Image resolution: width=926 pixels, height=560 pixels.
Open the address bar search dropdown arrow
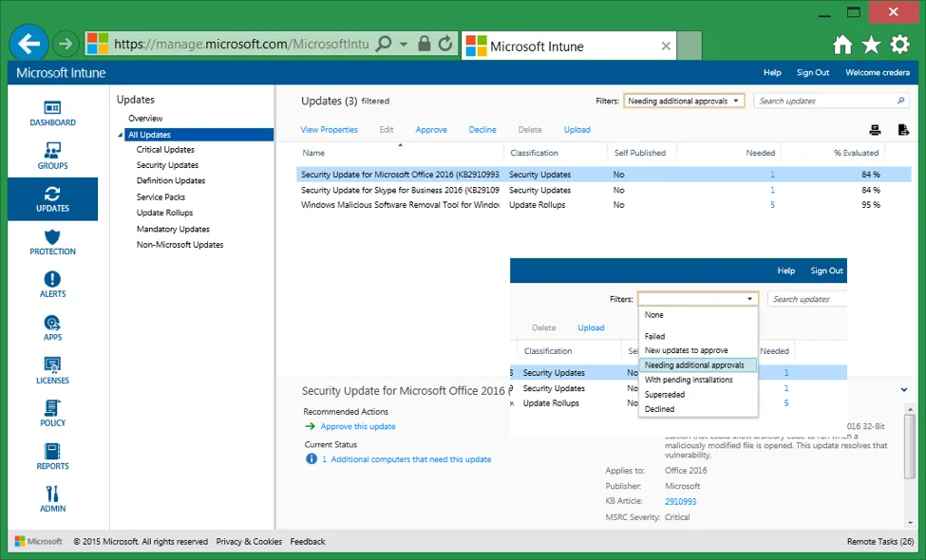404,45
